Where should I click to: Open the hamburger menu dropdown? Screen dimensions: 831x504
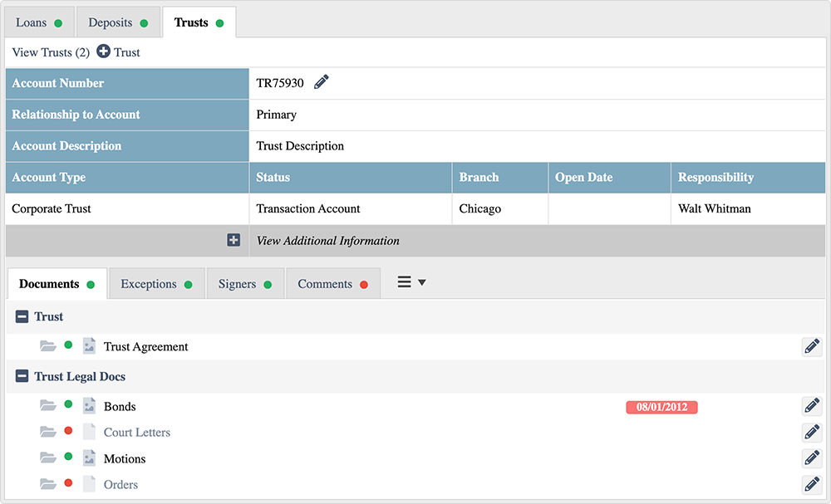click(411, 283)
